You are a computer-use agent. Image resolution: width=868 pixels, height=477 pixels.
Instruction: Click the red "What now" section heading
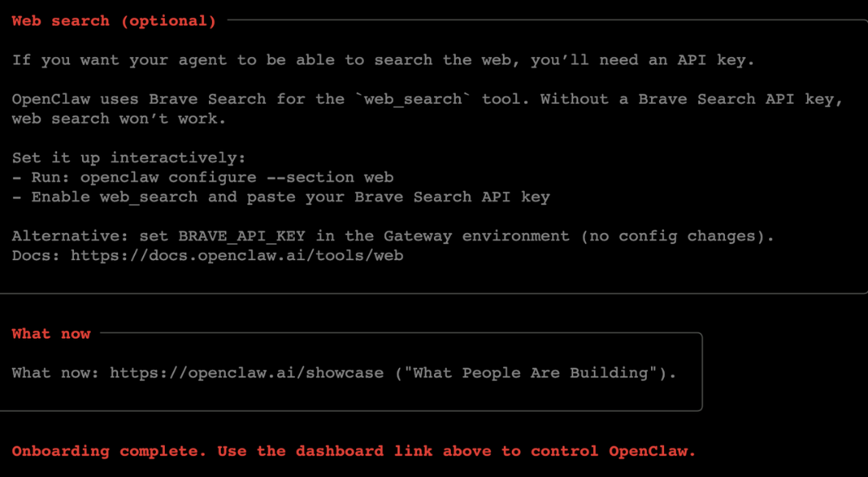[x=51, y=334]
